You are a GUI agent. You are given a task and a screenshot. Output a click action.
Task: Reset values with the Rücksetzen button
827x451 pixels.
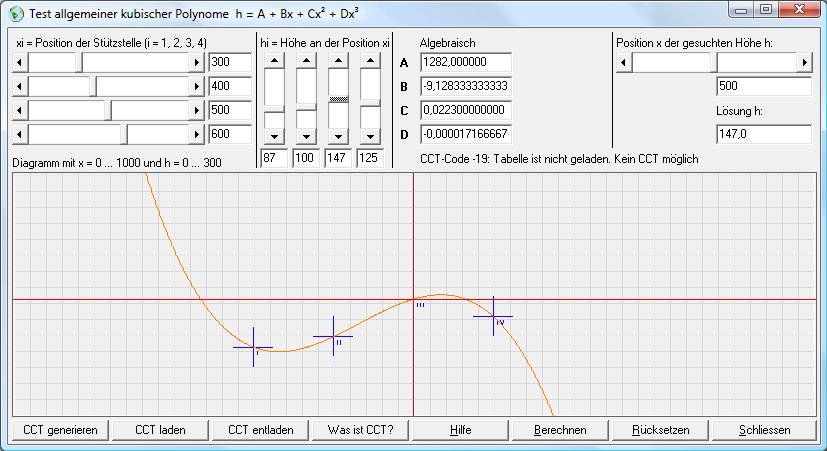click(661, 430)
